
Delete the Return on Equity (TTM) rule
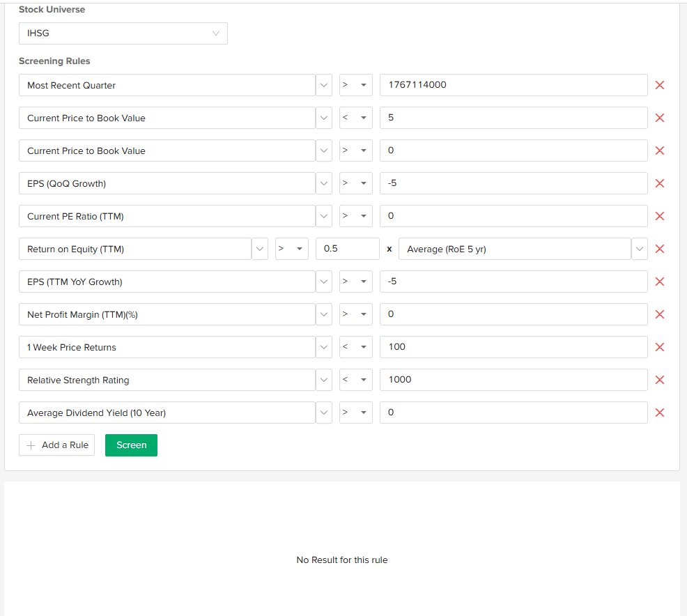pos(659,249)
